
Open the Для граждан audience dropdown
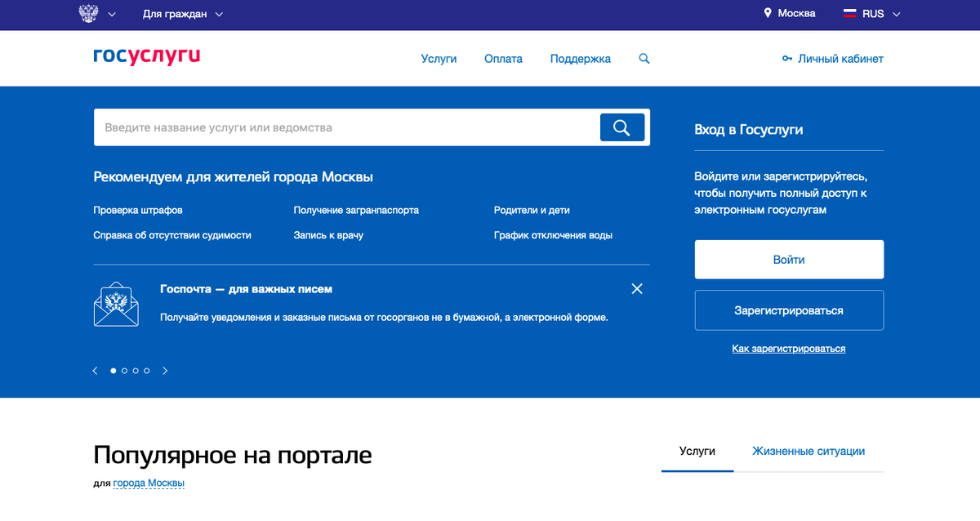(x=183, y=14)
